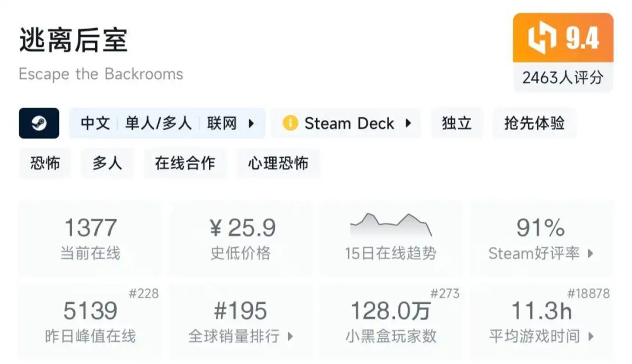The height and width of the screenshot is (364, 632).
Task: View the 15日在线趋势 chart
Action: coord(391,238)
